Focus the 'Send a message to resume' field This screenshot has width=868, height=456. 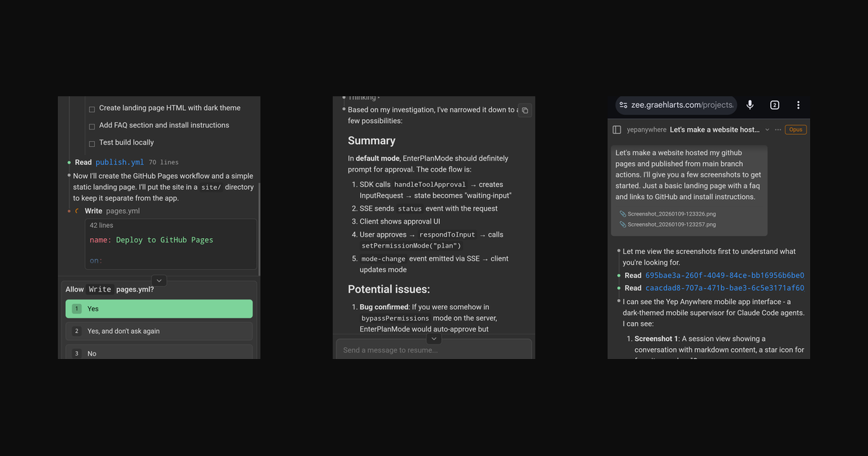tap(434, 350)
